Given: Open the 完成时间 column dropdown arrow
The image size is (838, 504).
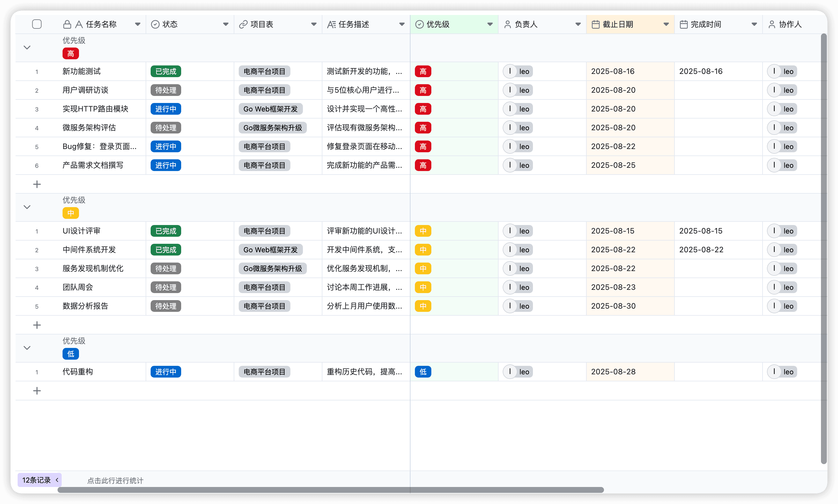Looking at the screenshot, I should (x=754, y=24).
